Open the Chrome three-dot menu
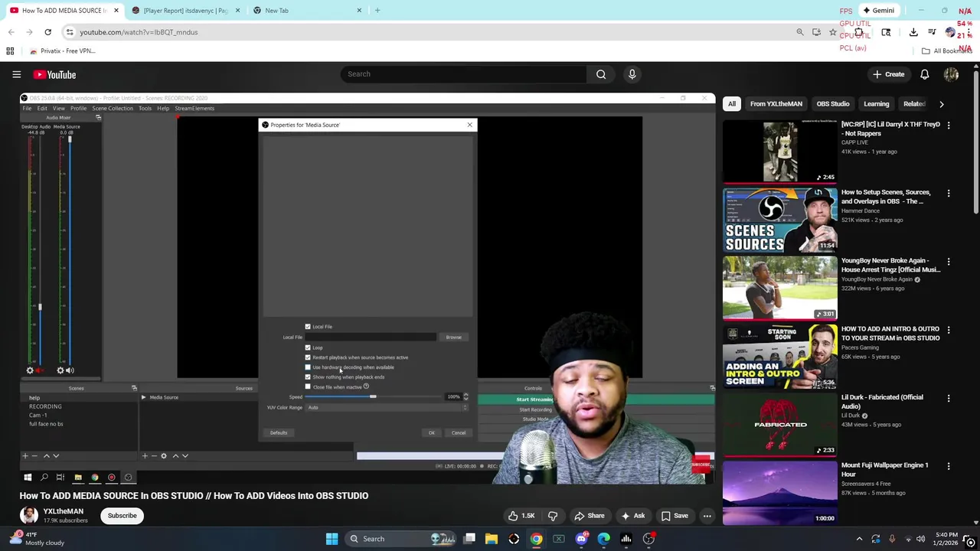The image size is (980, 551). [x=970, y=32]
